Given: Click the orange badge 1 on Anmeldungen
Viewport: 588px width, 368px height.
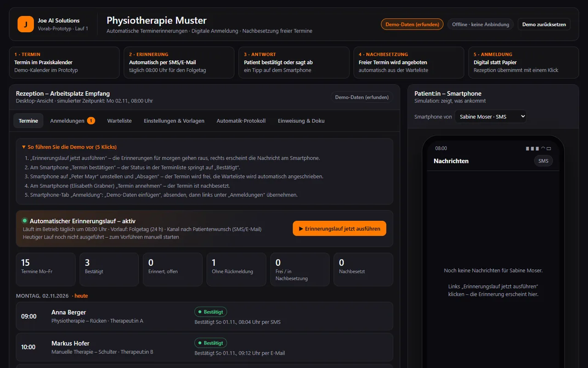Looking at the screenshot, I should pos(91,121).
